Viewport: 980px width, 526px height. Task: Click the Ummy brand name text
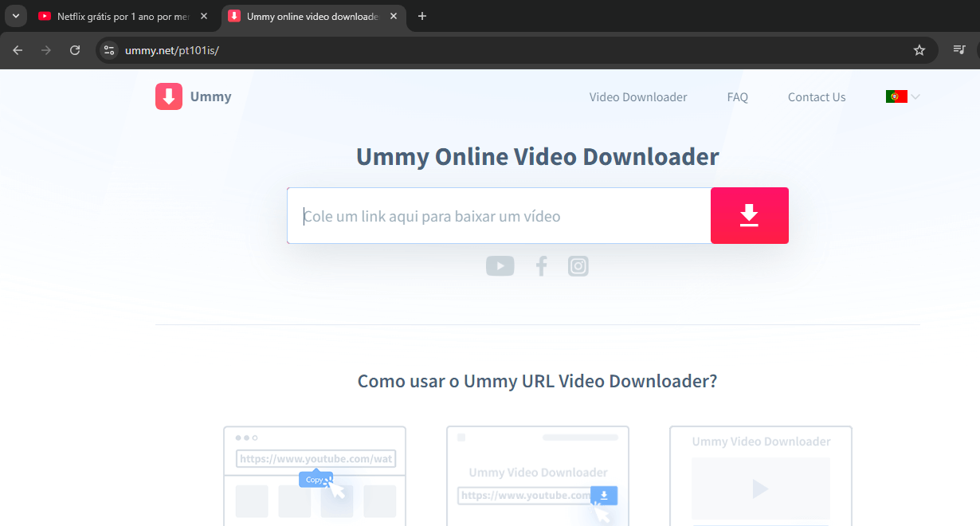(210, 96)
